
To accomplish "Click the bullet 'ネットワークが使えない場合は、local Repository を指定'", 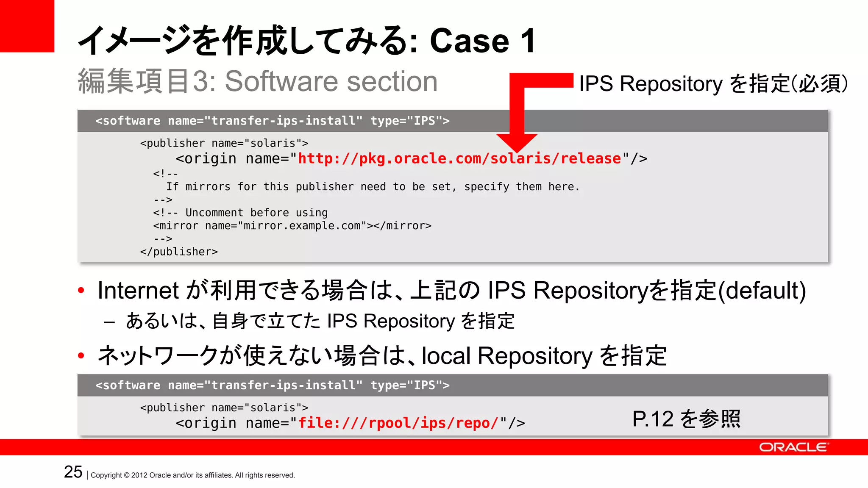I will coord(382,355).
